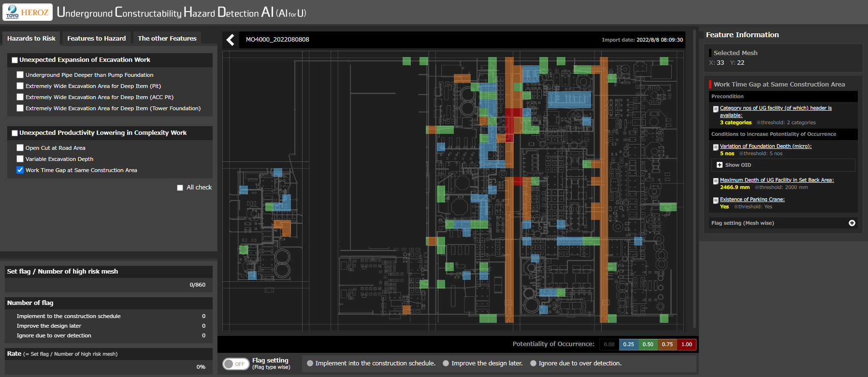Expand Flag setting (Mesh wise) with plus icon

click(x=852, y=223)
